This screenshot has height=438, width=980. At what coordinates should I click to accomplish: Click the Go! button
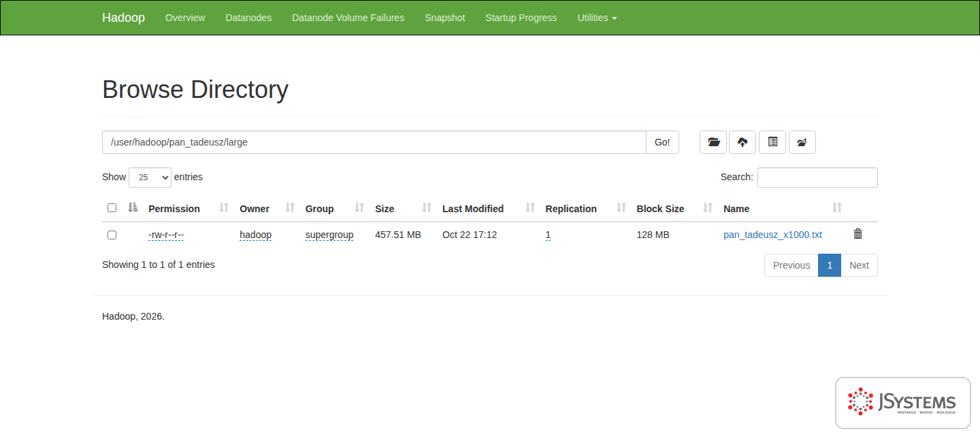click(x=662, y=142)
